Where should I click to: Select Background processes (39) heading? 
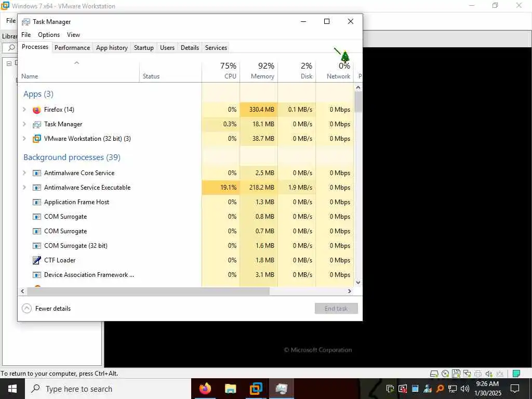pyautogui.click(x=72, y=157)
